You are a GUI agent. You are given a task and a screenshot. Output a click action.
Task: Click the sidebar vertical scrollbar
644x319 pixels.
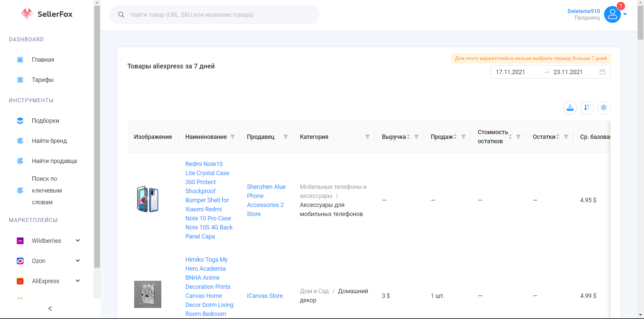97,137
